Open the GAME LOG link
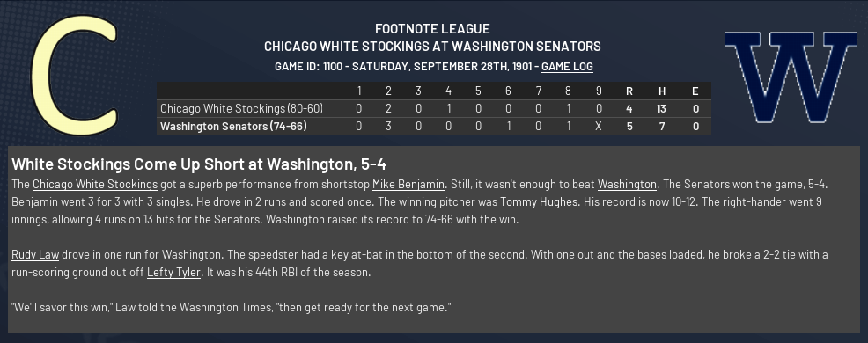The width and height of the screenshot is (868, 343). tap(567, 66)
